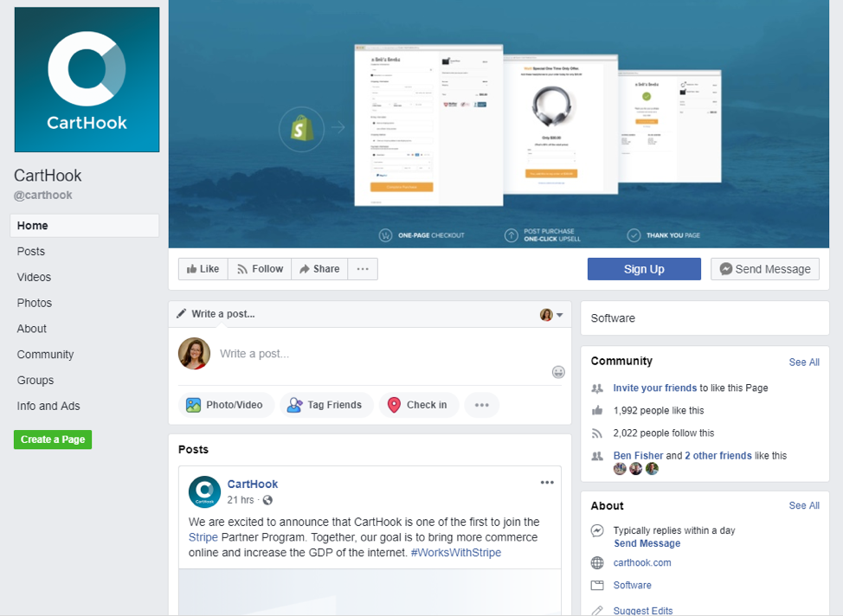Select About in the sidebar
The image size is (843, 616).
pos(32,329)
